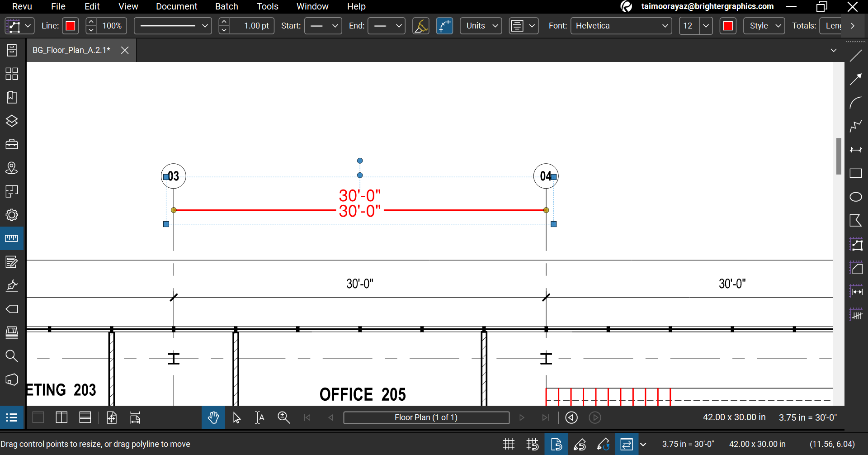
Task: Switch to the BG_Floor_Plan_A.2.1 document tab
Action: [71, 50]
